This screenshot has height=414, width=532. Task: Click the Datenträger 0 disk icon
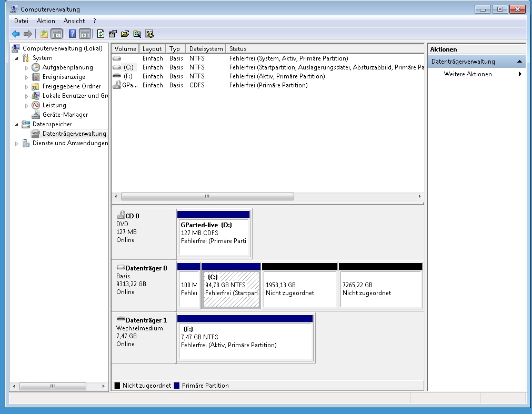point(121,267)
